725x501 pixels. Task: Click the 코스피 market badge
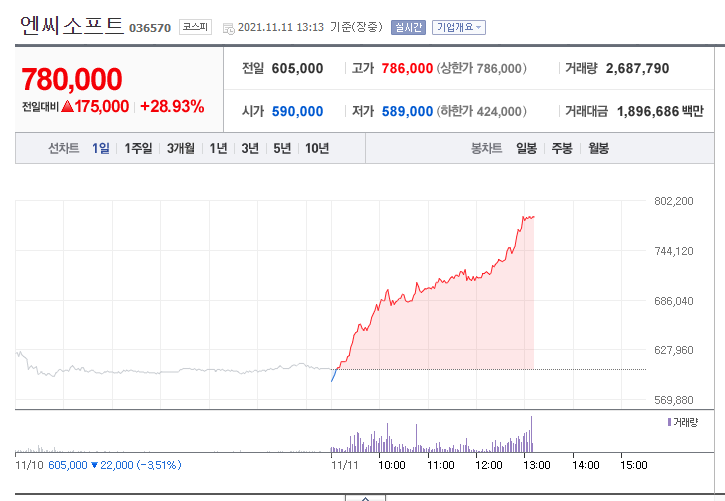click(194, 27)
